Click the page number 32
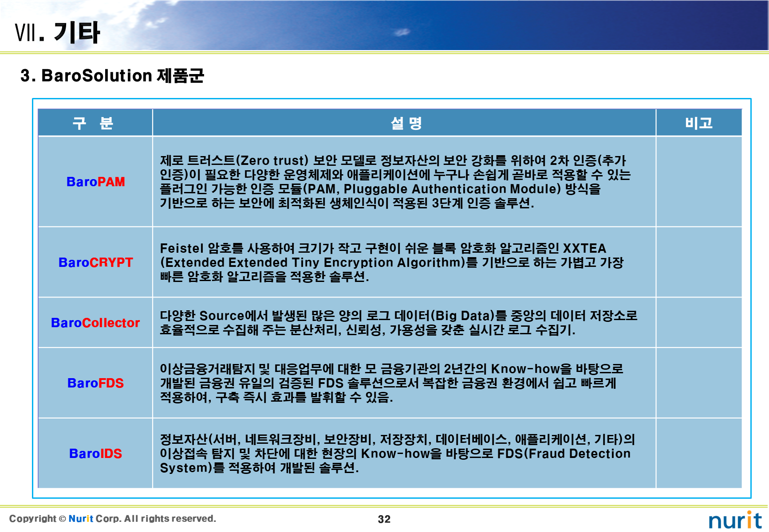The image size is (769, 532). click(x=384, y=519)
